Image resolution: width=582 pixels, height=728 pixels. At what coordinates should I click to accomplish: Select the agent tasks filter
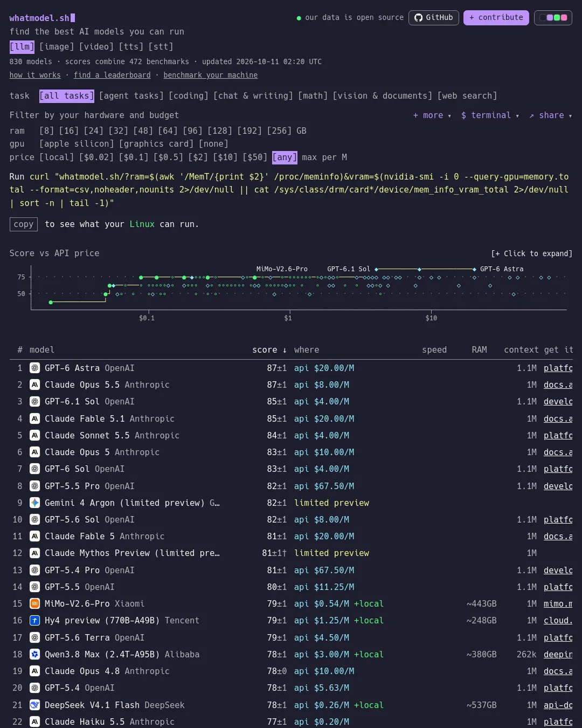click(131, 96)
